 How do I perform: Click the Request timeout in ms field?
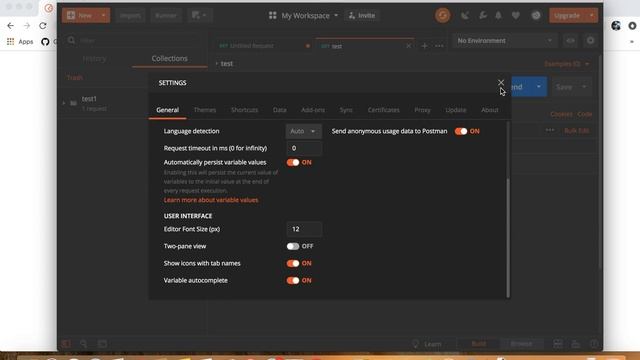pyautogui.click(x=304, y=148)
